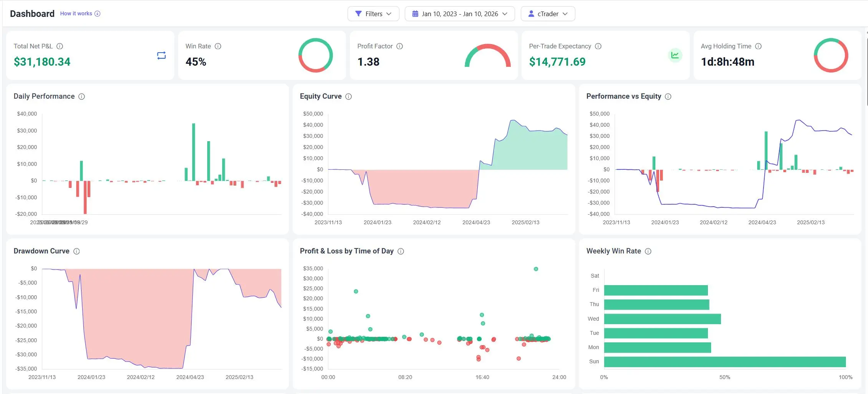Click the info icon beside Profit Factor

pyautogui.click(x=399, y=46)
